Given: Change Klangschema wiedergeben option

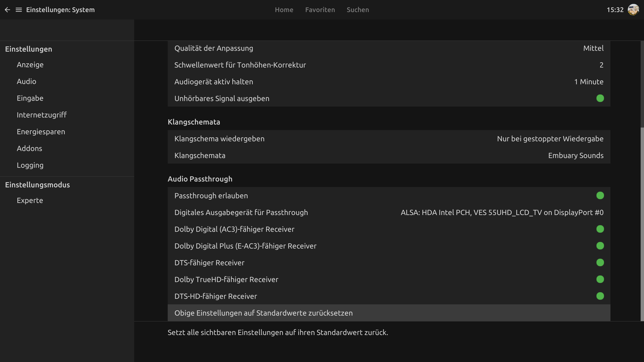Looking at the screenshot, I should 389,139.
